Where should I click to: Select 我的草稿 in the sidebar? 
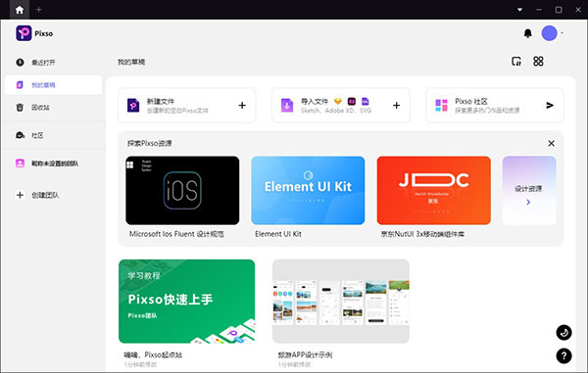pyautogui.click(x=53, y=85)
